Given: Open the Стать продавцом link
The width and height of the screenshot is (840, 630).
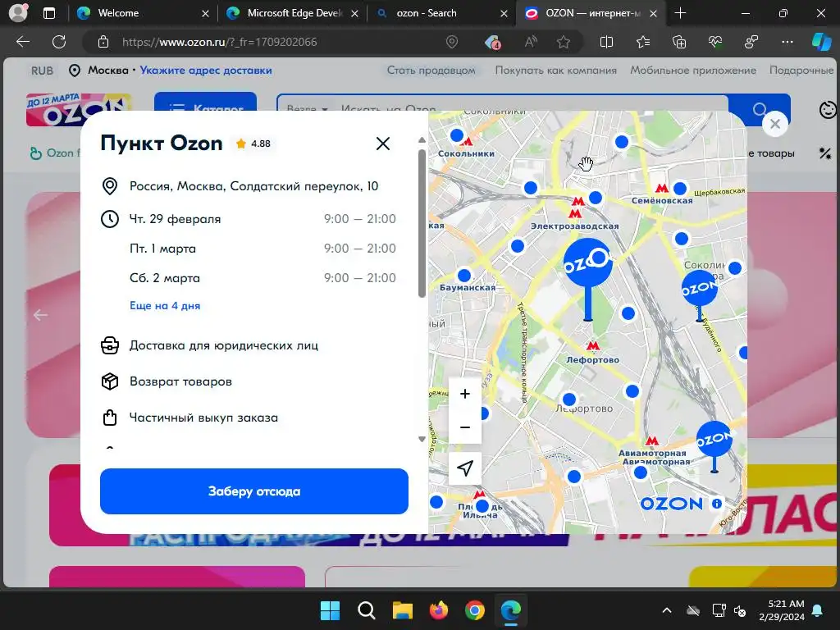Looking at the screenshot, I should (431, 71).
